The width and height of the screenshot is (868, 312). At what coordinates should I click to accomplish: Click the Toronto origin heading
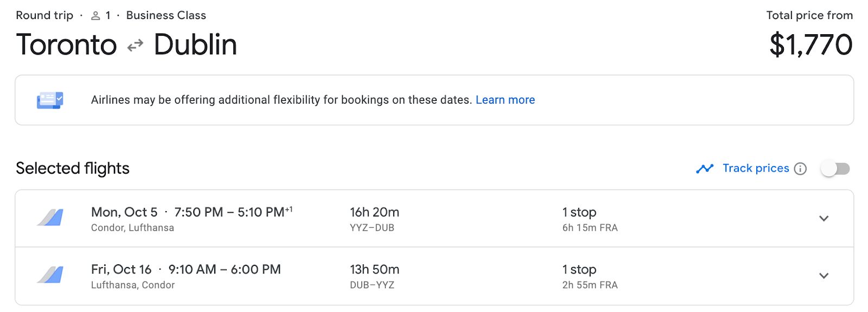pos(66,44)
